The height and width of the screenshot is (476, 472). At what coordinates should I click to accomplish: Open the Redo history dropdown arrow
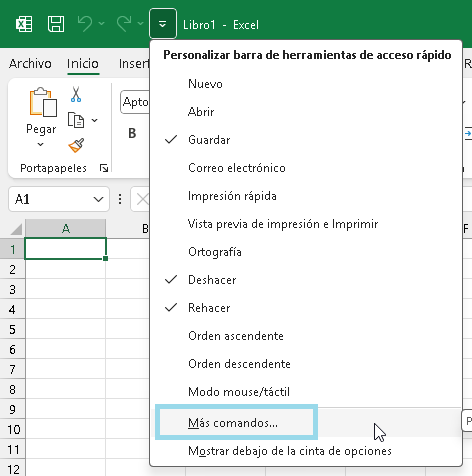(140, 24)
